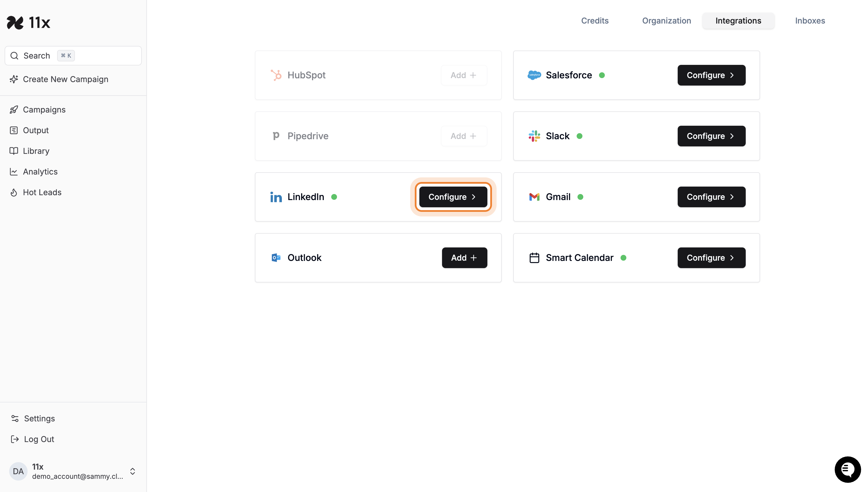Switch to the Organization tab

pos(666,21)
